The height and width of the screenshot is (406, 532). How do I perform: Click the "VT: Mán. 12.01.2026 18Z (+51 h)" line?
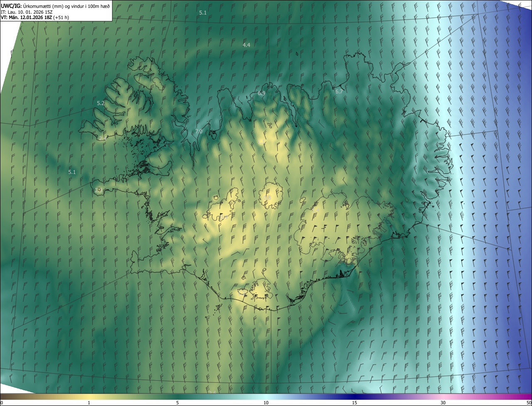coord(35,17)
